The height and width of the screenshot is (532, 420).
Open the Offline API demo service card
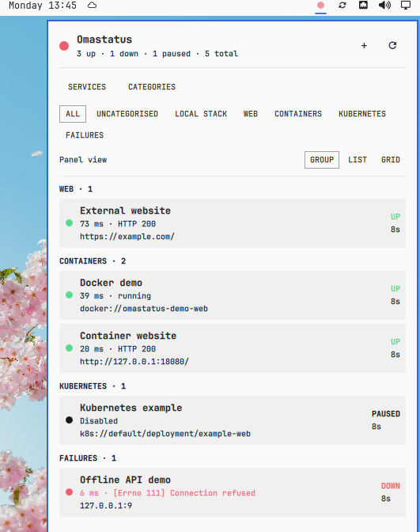tap(233, 492)
